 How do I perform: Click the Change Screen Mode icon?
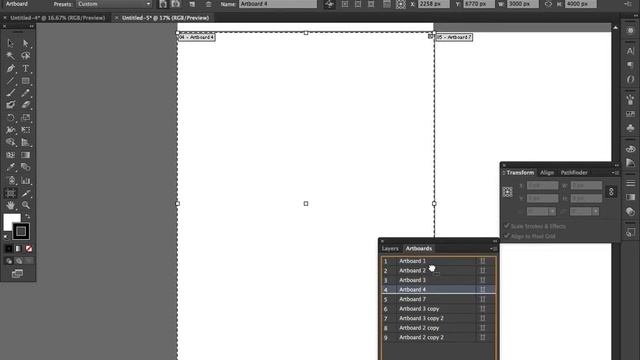click(17, 273)
